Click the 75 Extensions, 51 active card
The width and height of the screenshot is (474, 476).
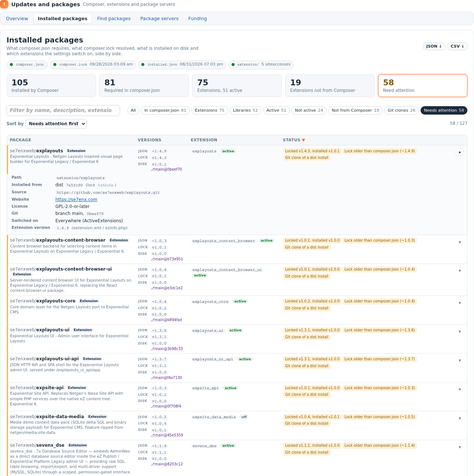pyautogui.click(x=237, y=86)
